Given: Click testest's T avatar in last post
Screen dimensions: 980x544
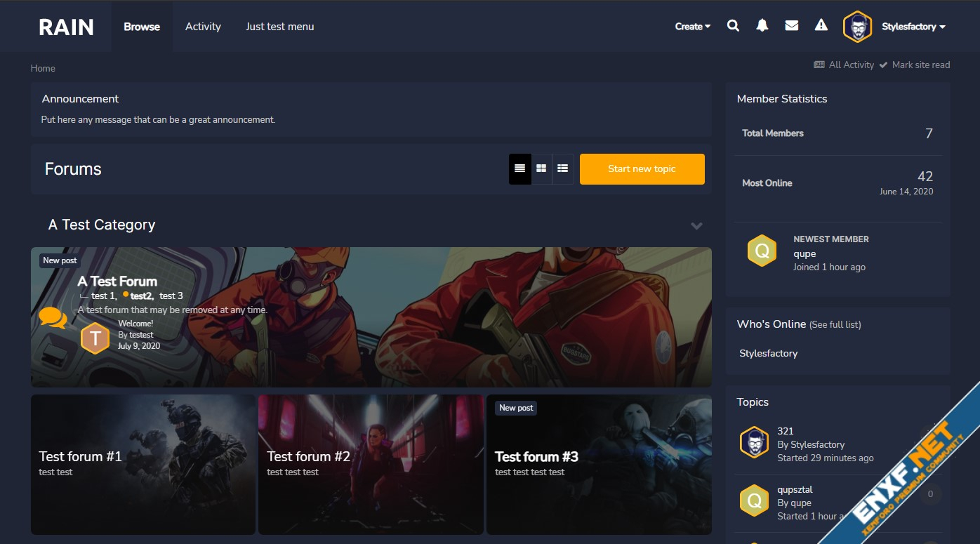Looking at the screenshot, I should [x=95, y=338].
